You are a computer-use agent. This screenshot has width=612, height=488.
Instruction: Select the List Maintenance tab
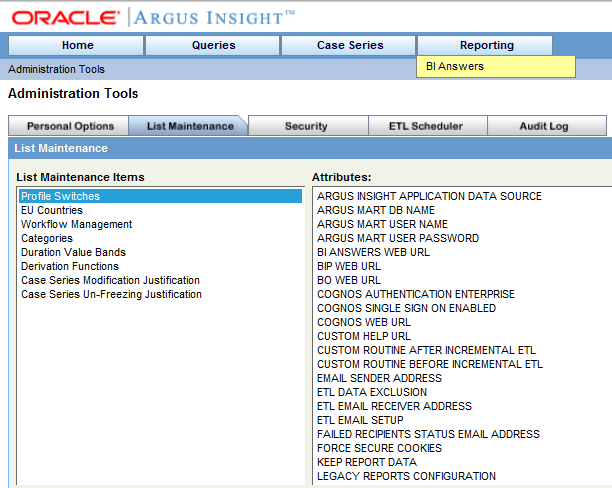(x=188, y=126)
